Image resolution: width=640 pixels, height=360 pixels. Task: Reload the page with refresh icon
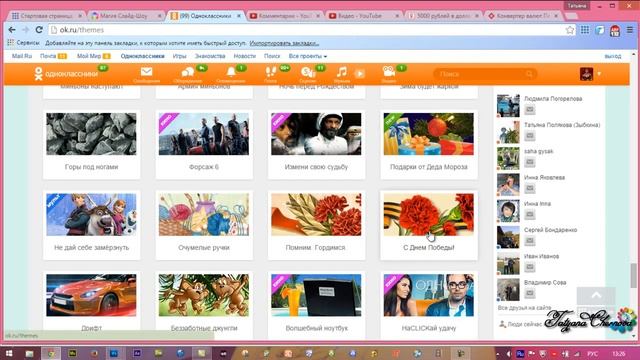[39, 30]
